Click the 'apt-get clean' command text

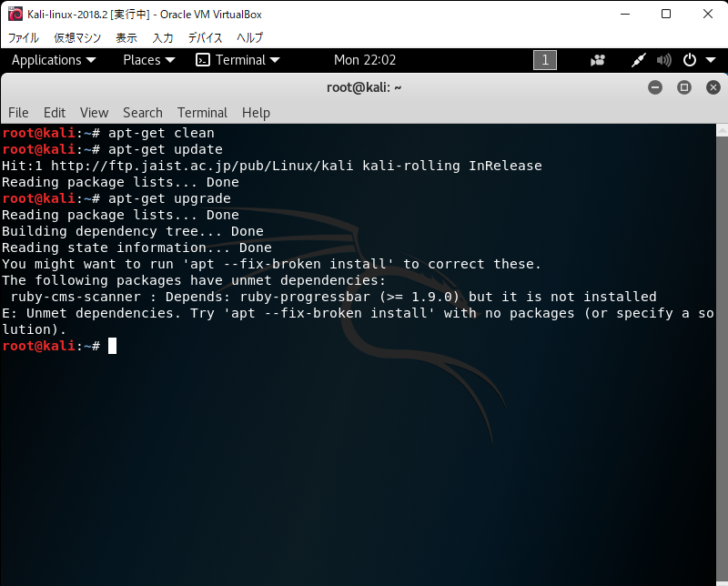click(161, 133)
